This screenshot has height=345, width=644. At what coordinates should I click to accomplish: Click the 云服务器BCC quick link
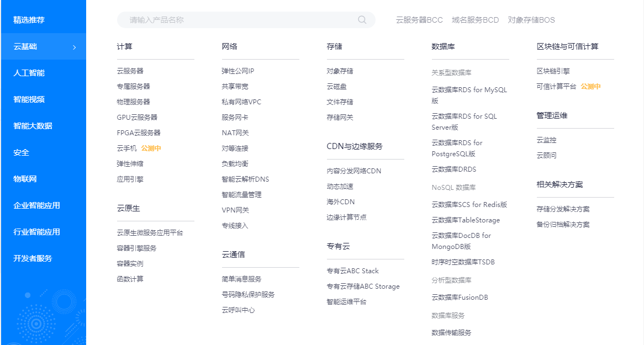click(419, 20)
